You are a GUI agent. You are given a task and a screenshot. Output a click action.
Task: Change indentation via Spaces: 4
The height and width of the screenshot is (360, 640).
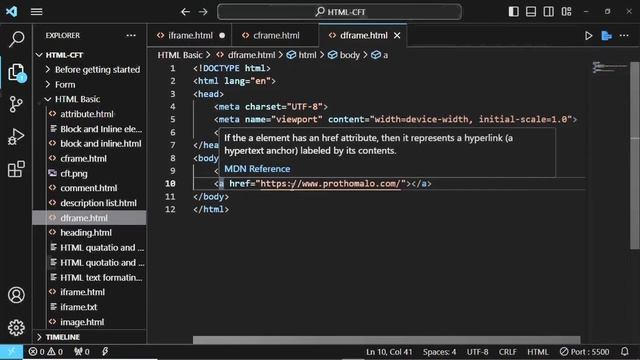[x=439, y=352]
